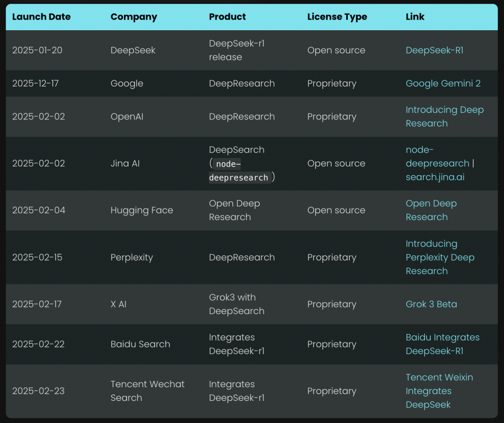
Task: Select the 2025-02-02 date in the Jina AI row
Action: click(x=39, y=163)
